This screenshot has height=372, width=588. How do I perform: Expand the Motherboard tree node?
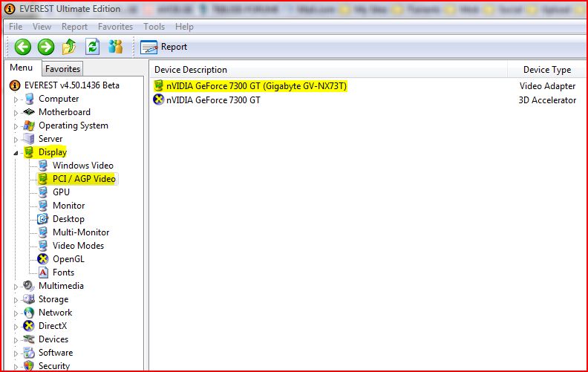[16, 113]
